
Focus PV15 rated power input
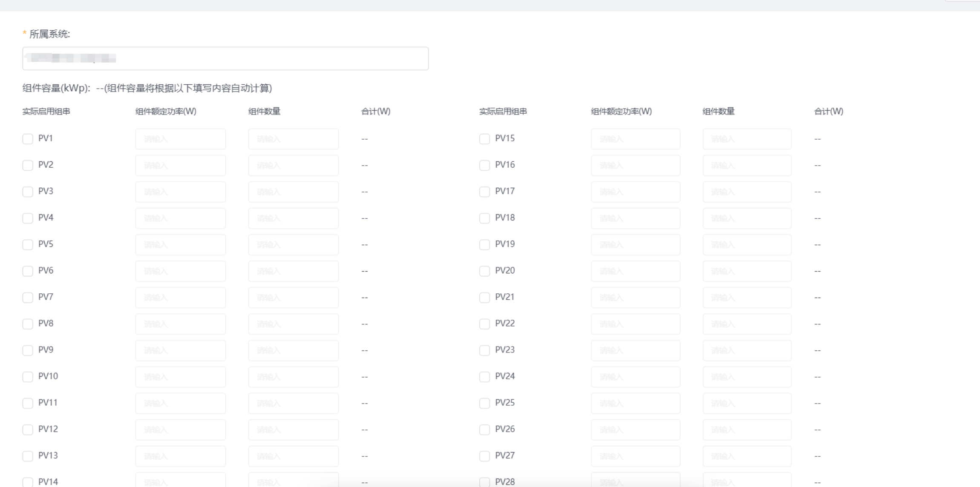tap(635, 139)
